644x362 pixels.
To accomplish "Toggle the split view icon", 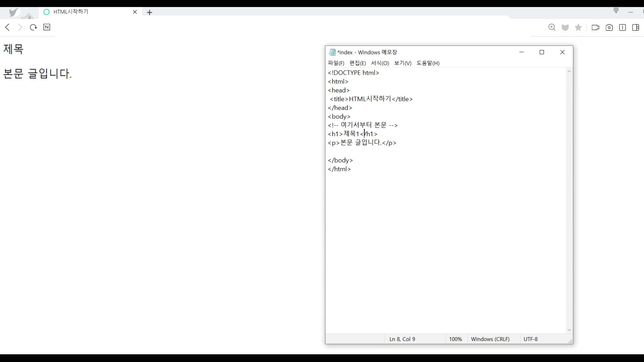I will (x=623, y=27).
